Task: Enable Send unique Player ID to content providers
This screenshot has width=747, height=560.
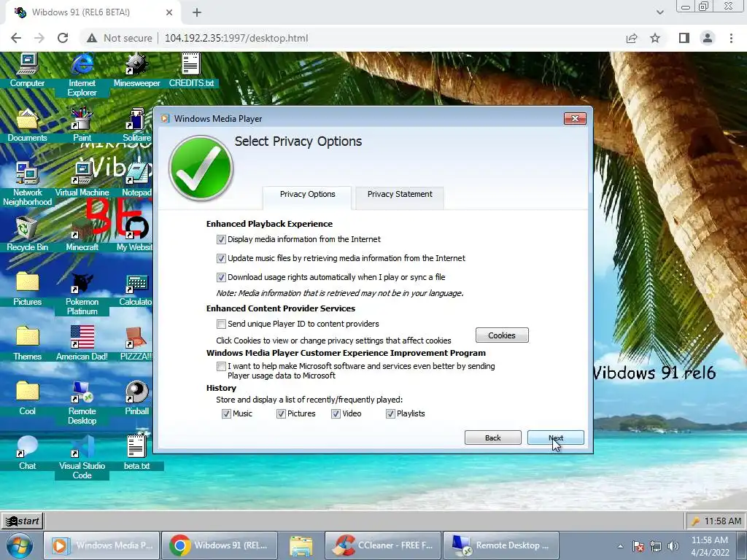Action: (221, 324)
